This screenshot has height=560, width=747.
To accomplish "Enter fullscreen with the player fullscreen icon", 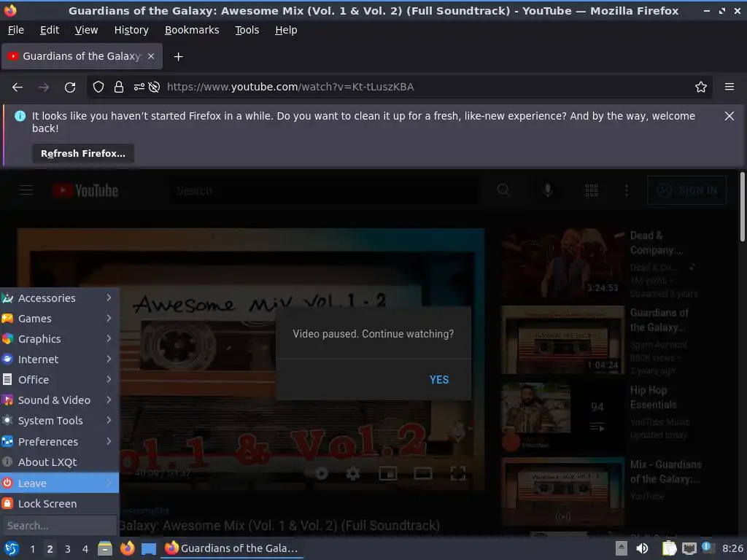I will tap(458, 473).
